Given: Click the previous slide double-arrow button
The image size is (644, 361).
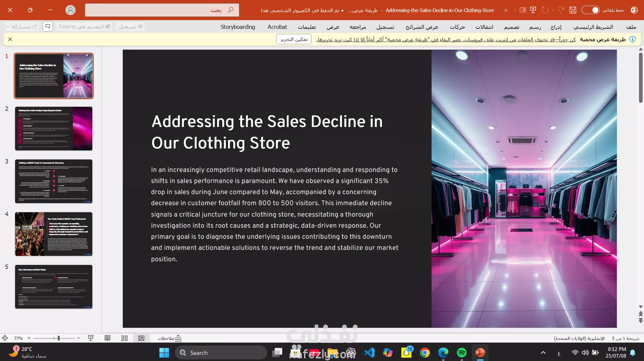Looking at the screenshot, I should [641, 313].
